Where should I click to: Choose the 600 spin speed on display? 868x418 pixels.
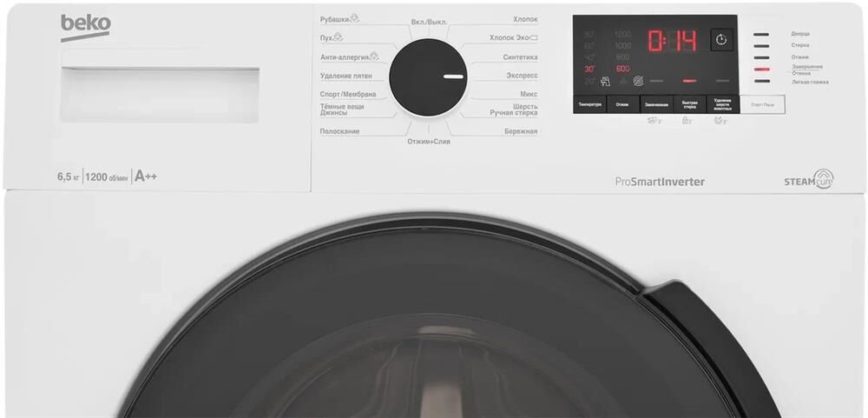point(622,68)
